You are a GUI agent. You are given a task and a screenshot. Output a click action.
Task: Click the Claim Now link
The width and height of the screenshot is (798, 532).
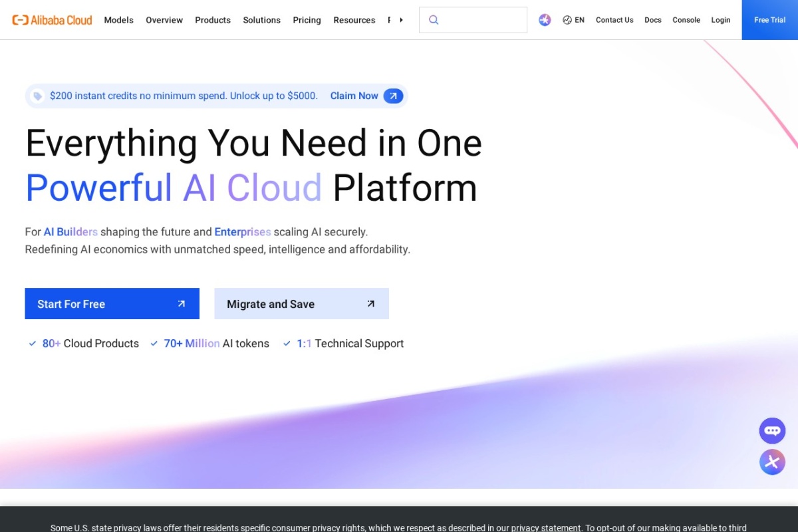point(354,96)
